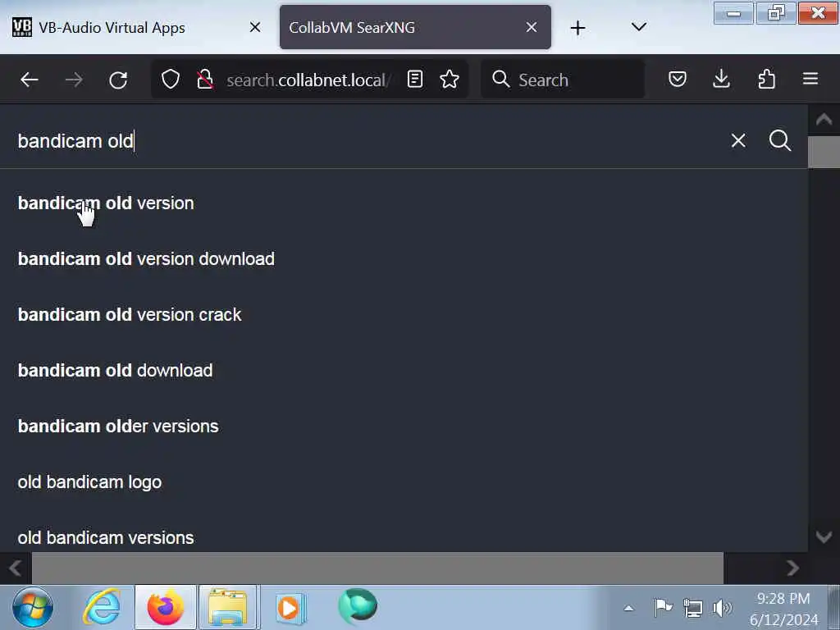The image size is (840, 630).
Task: Open Windows Explorer from the taskbar
Action: 228,608
